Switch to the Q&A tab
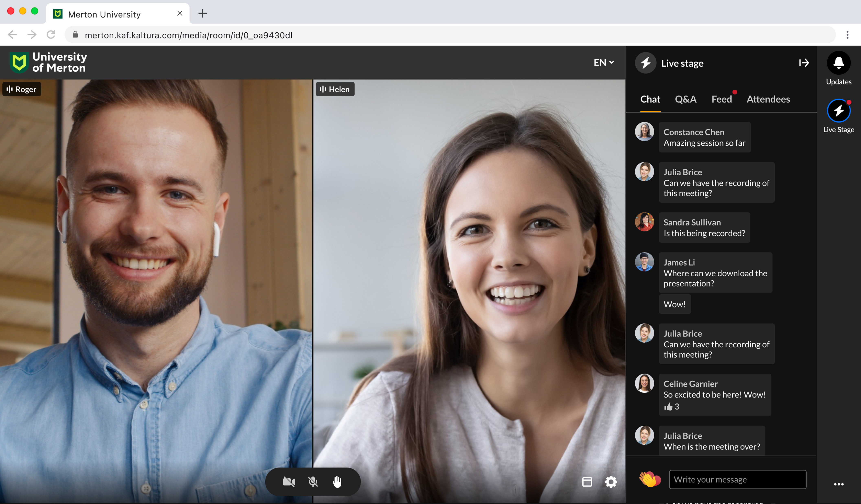The height and width of the screenshot is (504, 861). [x=685, y=99]
